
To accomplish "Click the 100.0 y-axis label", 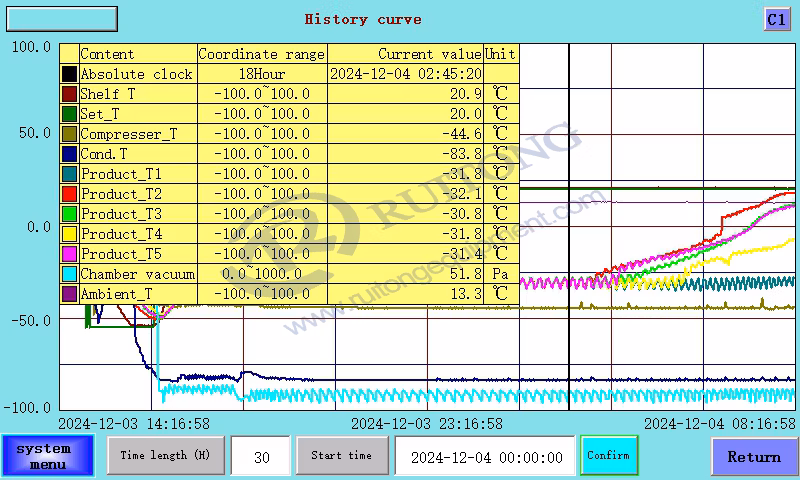I will pyautogui.click(x=31, y=47).
